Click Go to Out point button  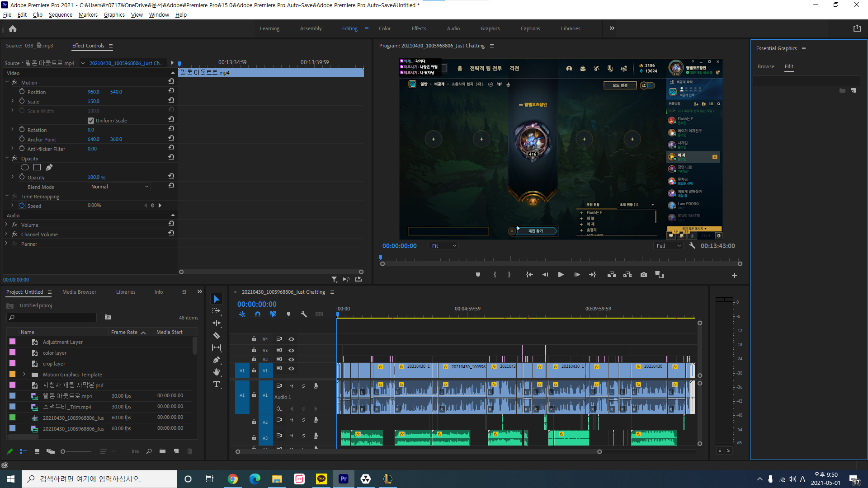pyautogui.click(x=592, y=275)
